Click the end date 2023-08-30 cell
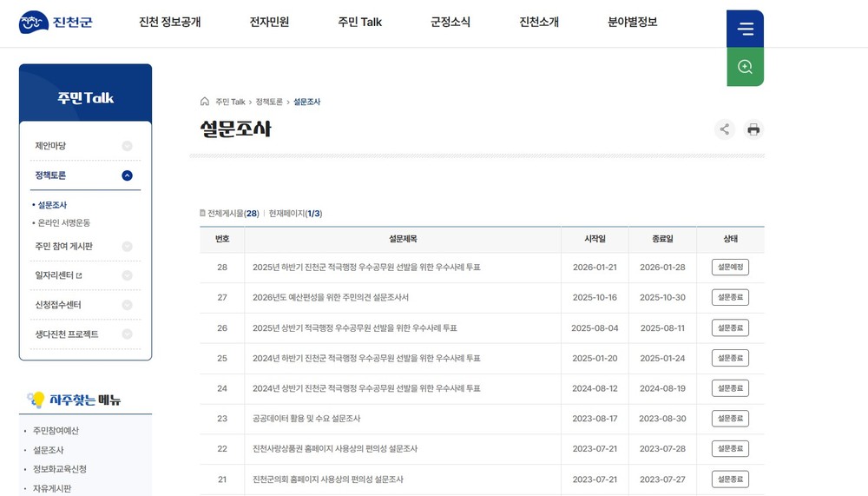The width and height of the screenshot is (868, 496). tap(662, 419)
